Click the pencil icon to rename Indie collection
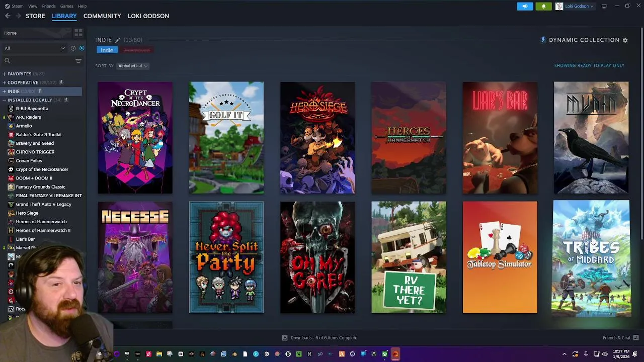Screen dimensions: 644x362 118,40
